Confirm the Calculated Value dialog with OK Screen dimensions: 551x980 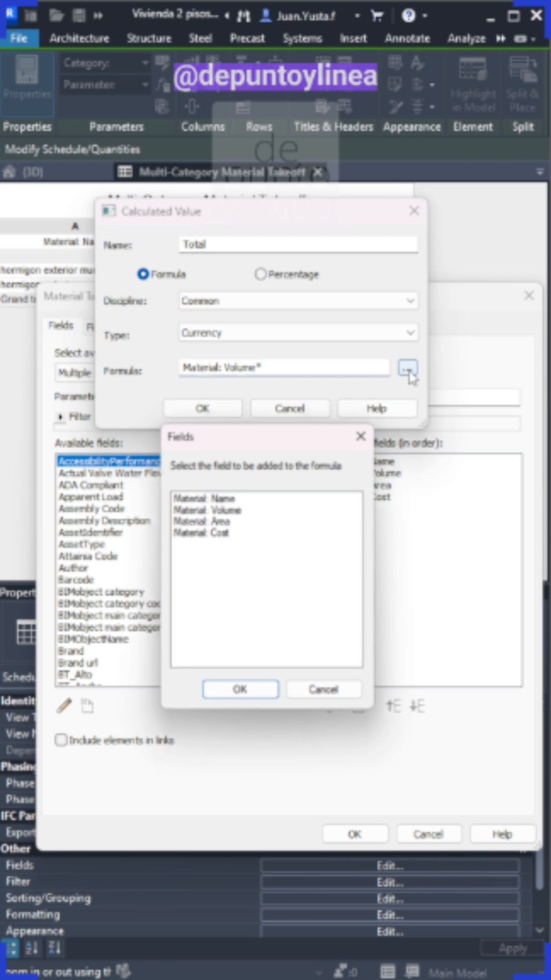203,408
